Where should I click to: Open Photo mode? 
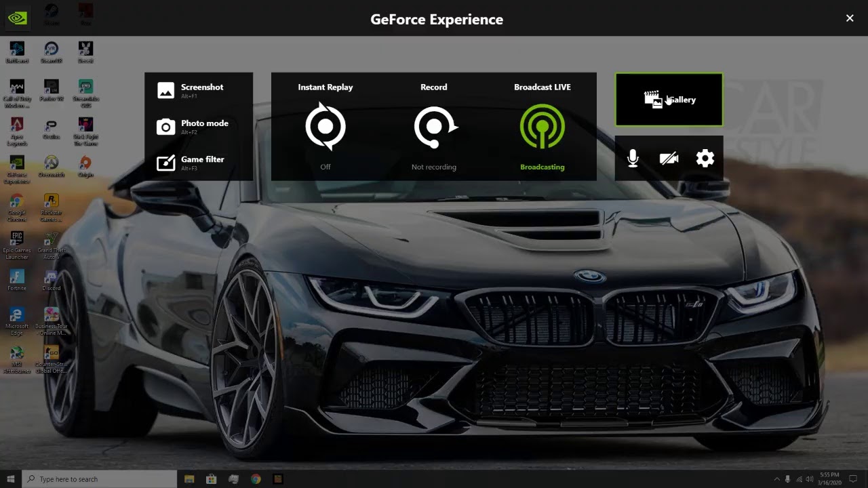(198, 127)
